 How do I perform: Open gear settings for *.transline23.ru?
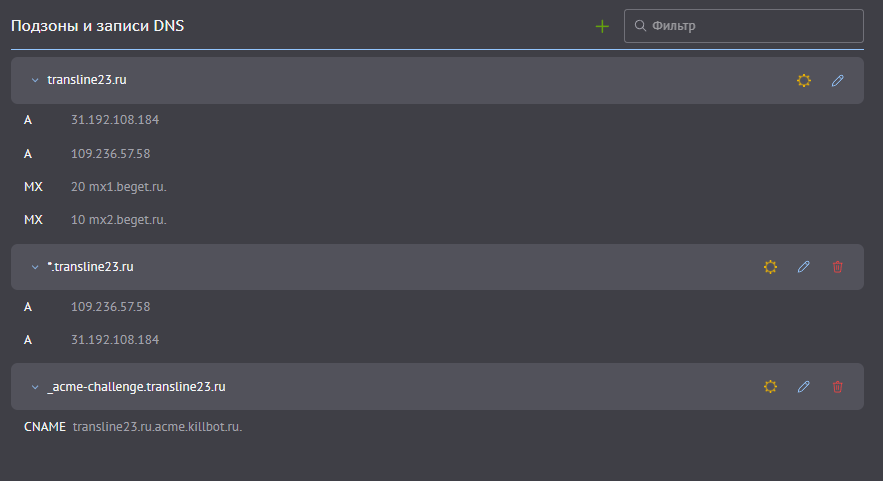pyautogui.click(x=770, y=267)
